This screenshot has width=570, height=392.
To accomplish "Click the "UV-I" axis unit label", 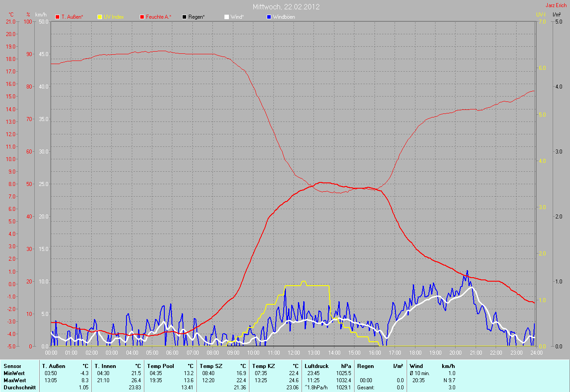I will [x=541, y=15].
